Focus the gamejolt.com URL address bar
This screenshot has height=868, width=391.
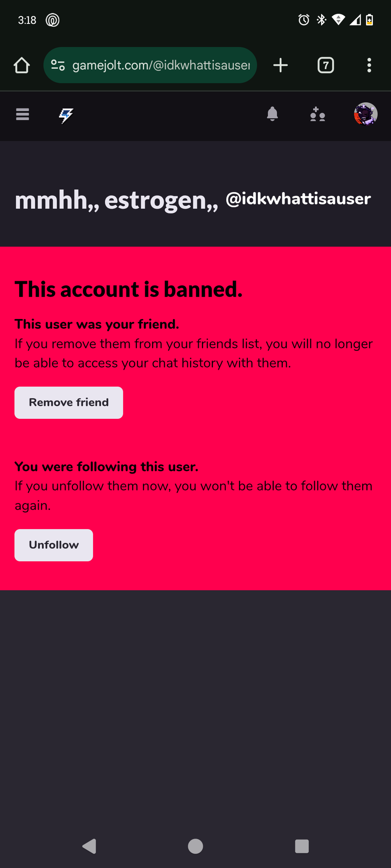coord(150,65)
